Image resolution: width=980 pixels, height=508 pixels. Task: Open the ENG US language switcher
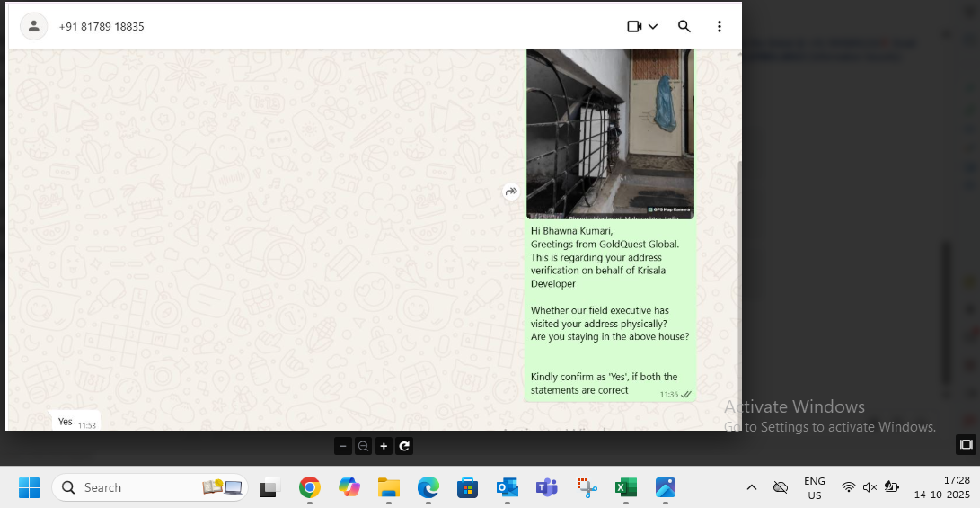[x=814, y=487]
